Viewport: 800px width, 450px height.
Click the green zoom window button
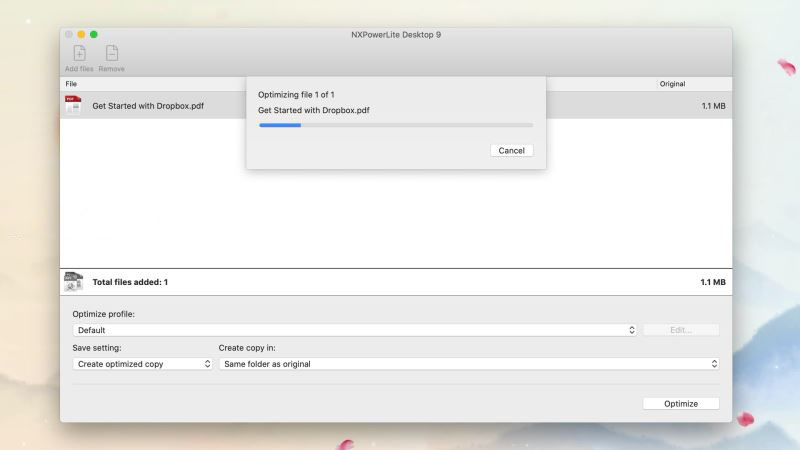pyautogui.click(x=93, y=34)
